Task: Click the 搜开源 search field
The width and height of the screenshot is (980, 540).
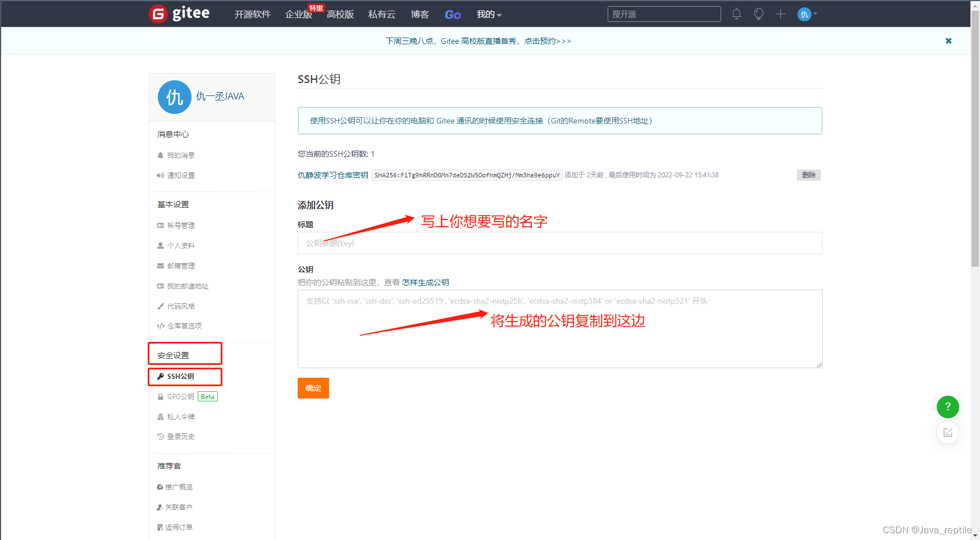Action: click(x=664, y=14)
